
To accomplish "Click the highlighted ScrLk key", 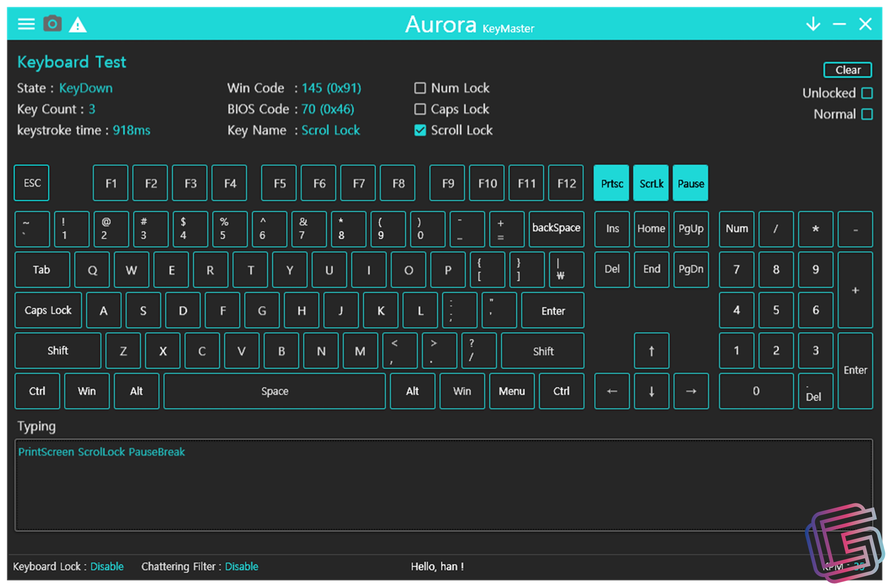I will 651,183.
